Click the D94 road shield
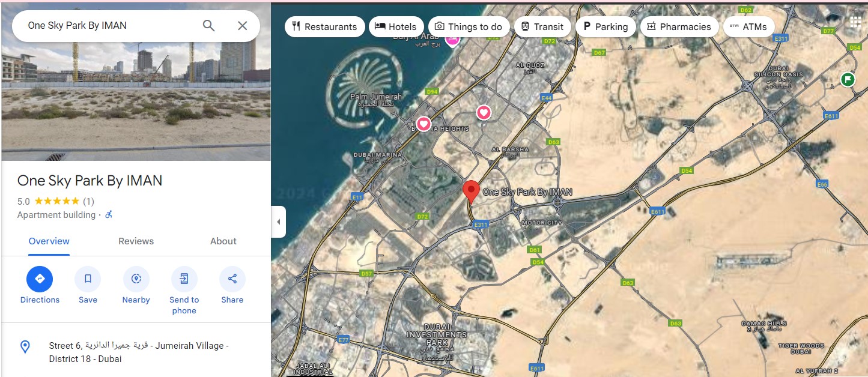Screen dimensions: 868x377 point(432,91)
